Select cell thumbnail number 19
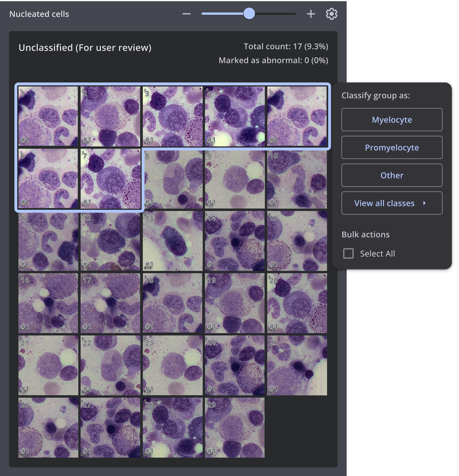The image size is (459, 476). coord(235,303)
